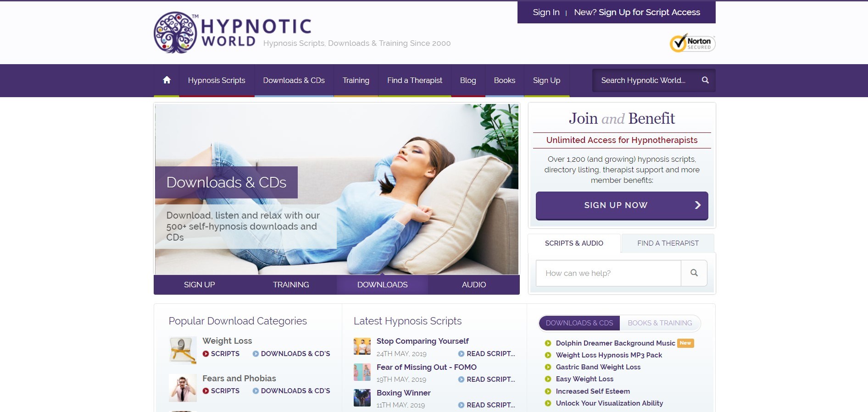
Task: Select the Downloads & CDs toggle pill
Action: (579, 323)
